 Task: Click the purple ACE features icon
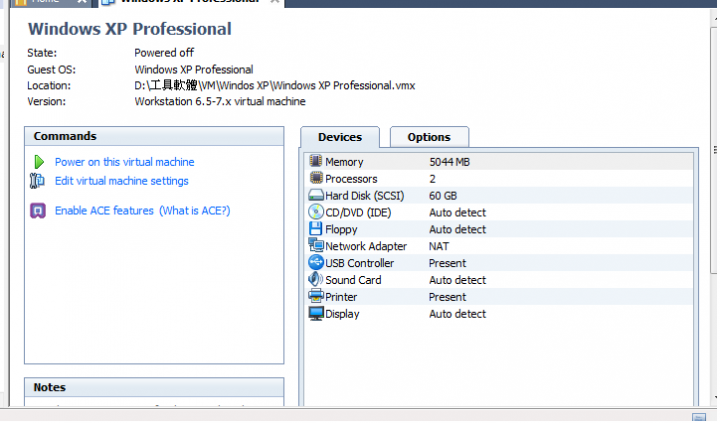[x=38, y=211]
